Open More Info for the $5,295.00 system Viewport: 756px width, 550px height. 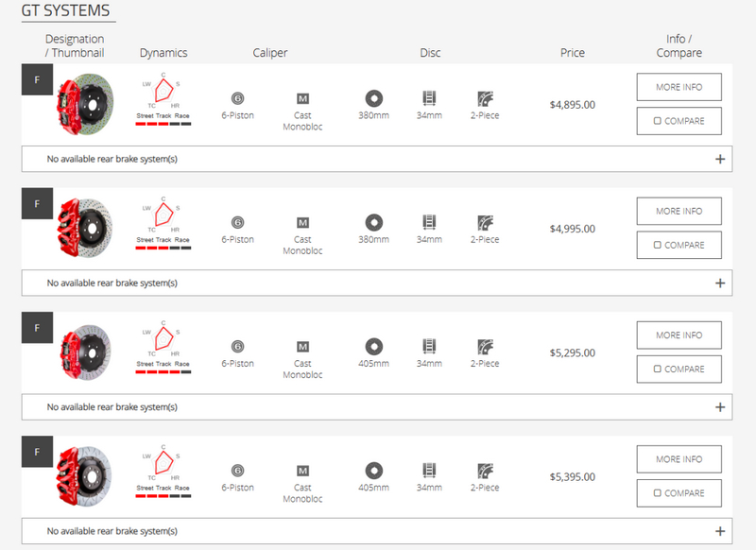click(x=679, y=335)
